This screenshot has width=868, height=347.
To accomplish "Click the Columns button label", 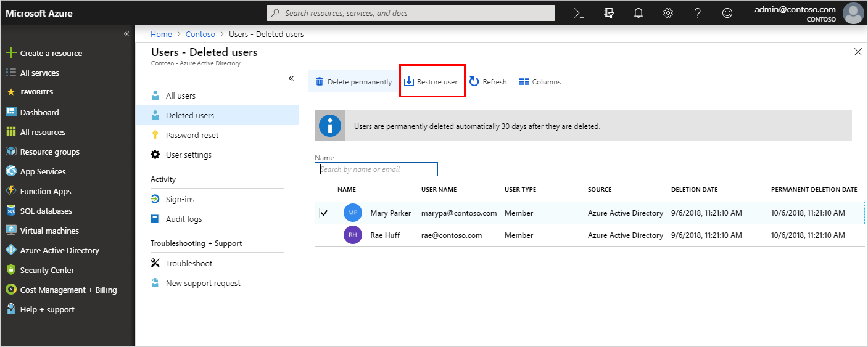I will pos(547,81).
